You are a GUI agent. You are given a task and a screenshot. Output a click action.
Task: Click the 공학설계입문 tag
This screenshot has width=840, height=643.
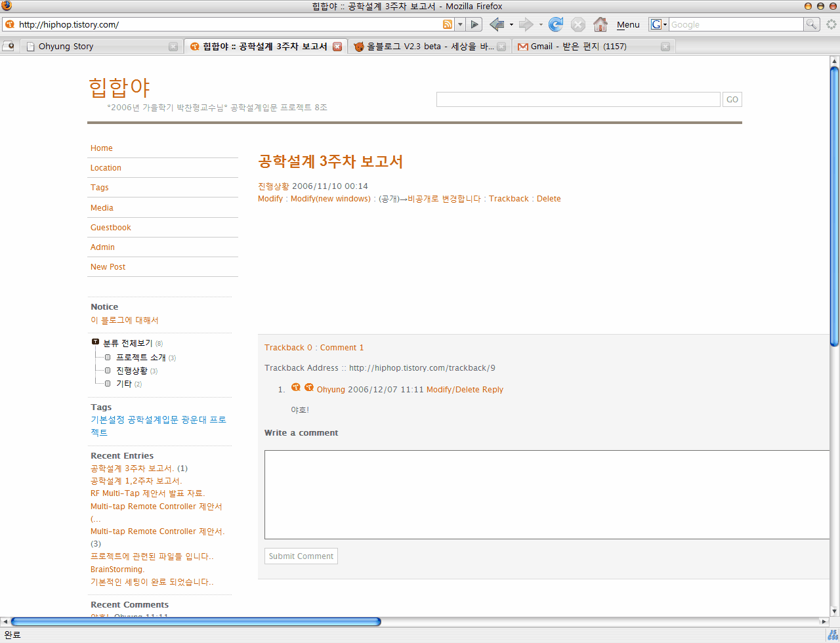coord(153,420)
